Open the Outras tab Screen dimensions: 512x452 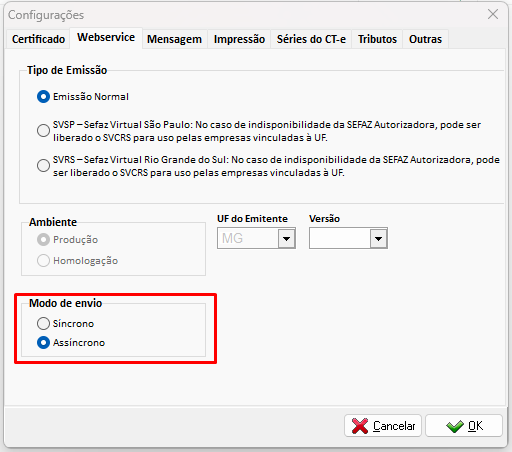pos(425,39)
